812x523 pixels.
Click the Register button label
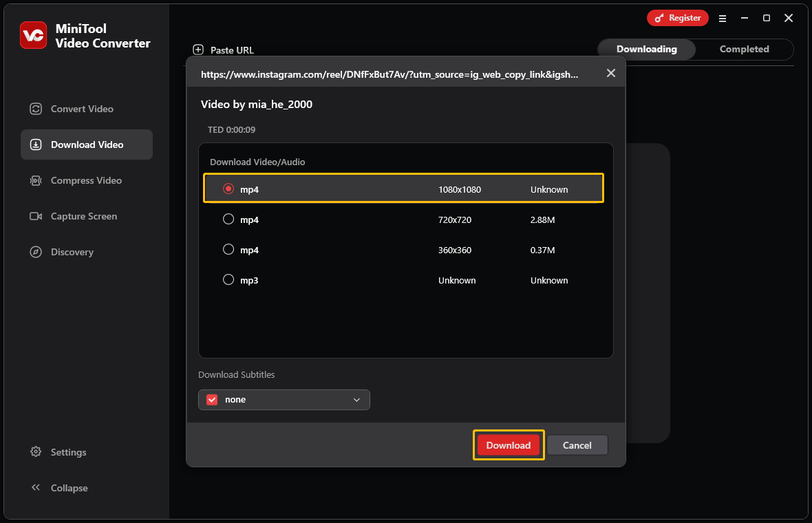[x=685, y=18]
